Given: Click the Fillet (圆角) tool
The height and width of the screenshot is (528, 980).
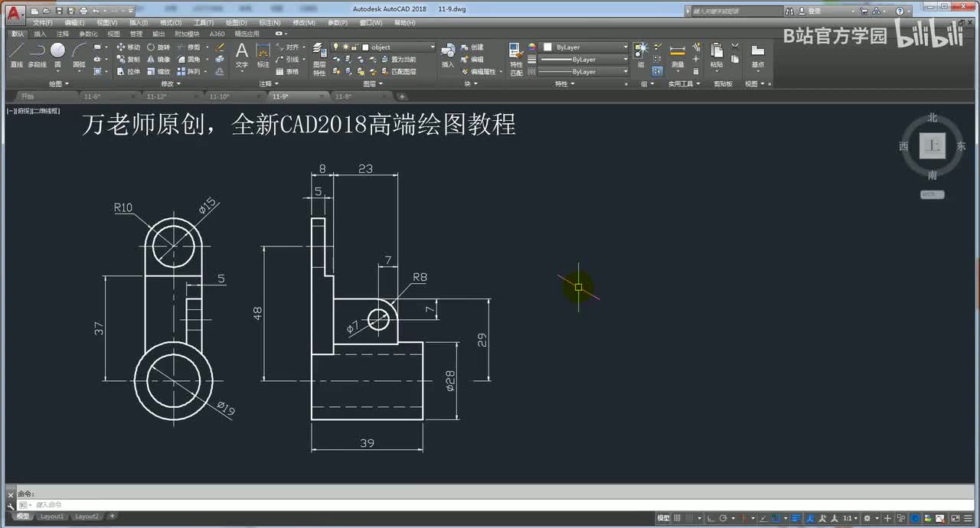Looking at the screenshot, I should [188, 59].
